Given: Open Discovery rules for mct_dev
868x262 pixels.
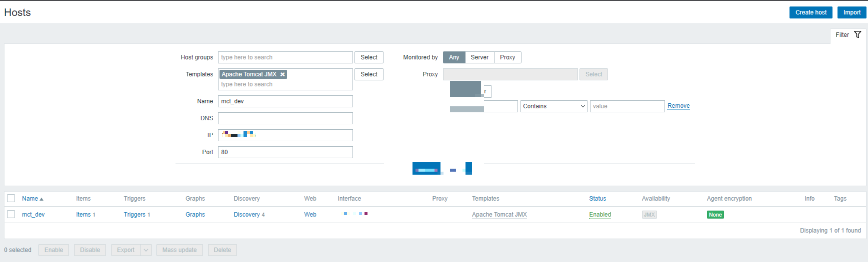Looking at the screenshot, I should point(246,215).
